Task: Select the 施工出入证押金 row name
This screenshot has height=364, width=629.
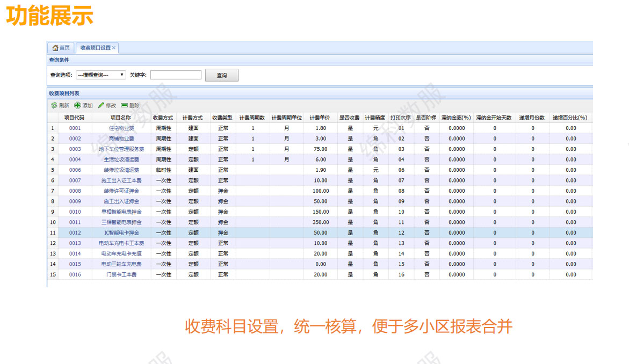Action: point(121,201)
